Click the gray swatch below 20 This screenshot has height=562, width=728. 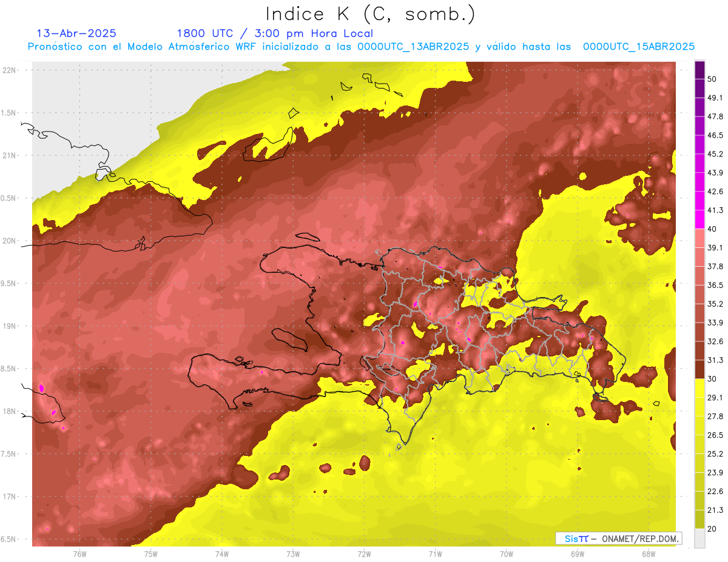(699, 538)
